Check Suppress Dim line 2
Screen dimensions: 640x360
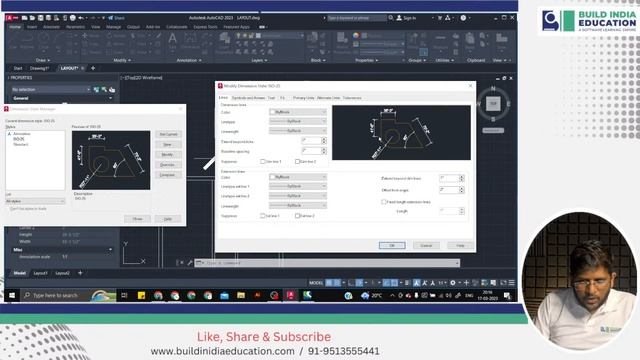point(297,162)
